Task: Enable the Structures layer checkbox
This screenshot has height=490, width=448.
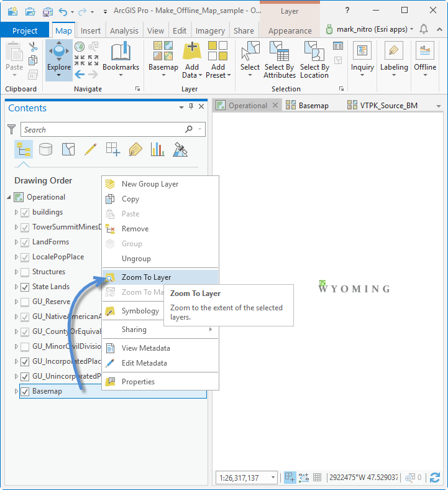Action: tap(25, 272)
